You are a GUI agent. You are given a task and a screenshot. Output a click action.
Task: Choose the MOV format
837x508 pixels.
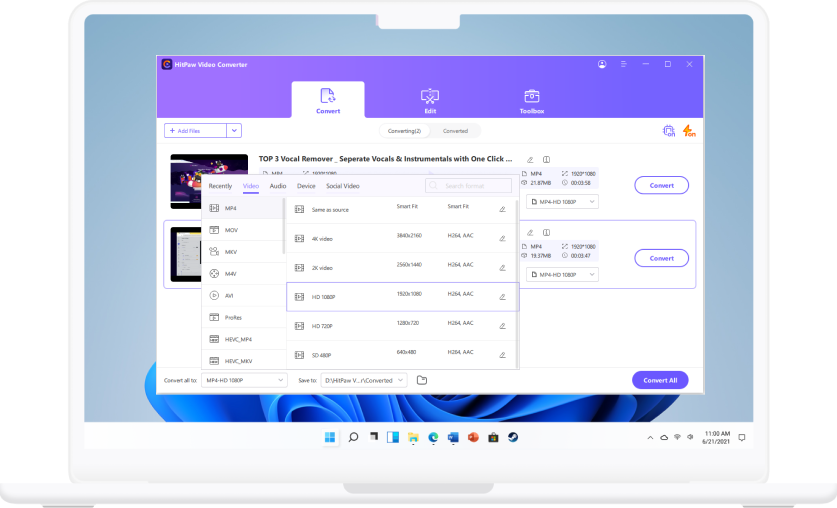point(243,230)
